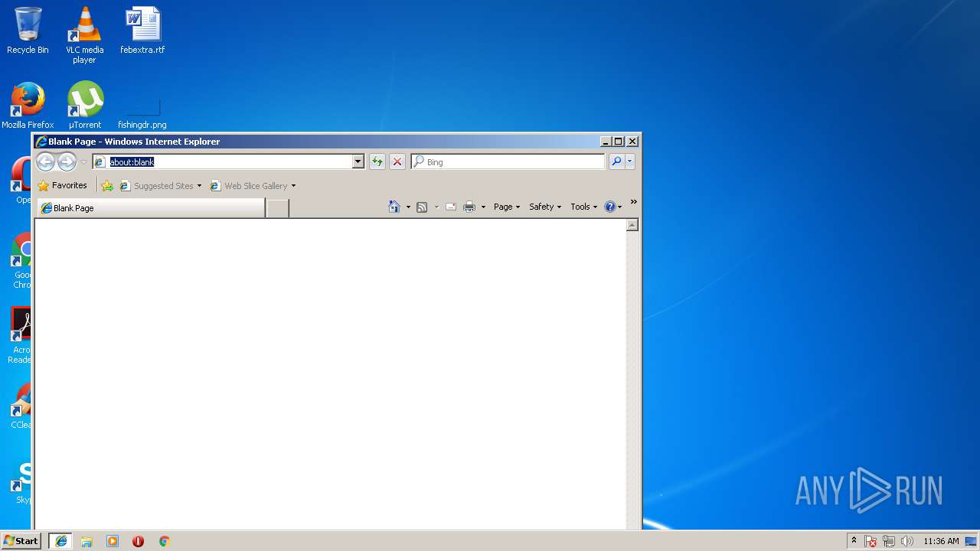
Task: Select the Mozilla Firefox desktop shortcut
Action: point(28,106)
